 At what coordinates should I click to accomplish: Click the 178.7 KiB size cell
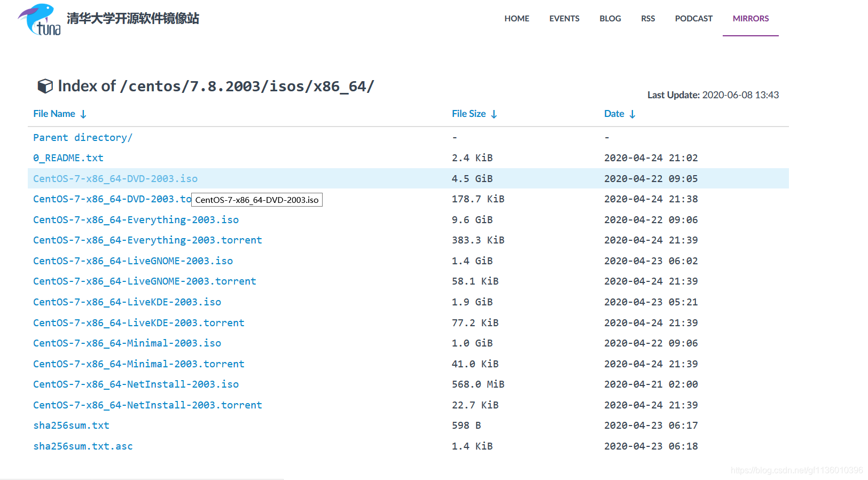pos(478,199)
